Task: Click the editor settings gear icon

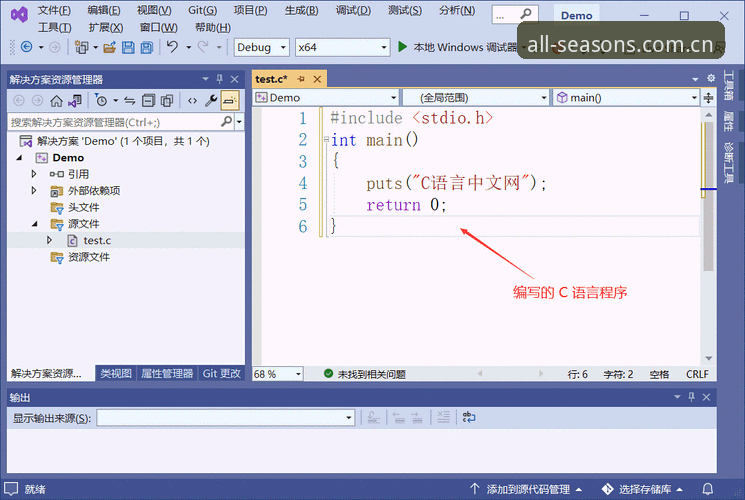Action: tap(711, 78)
